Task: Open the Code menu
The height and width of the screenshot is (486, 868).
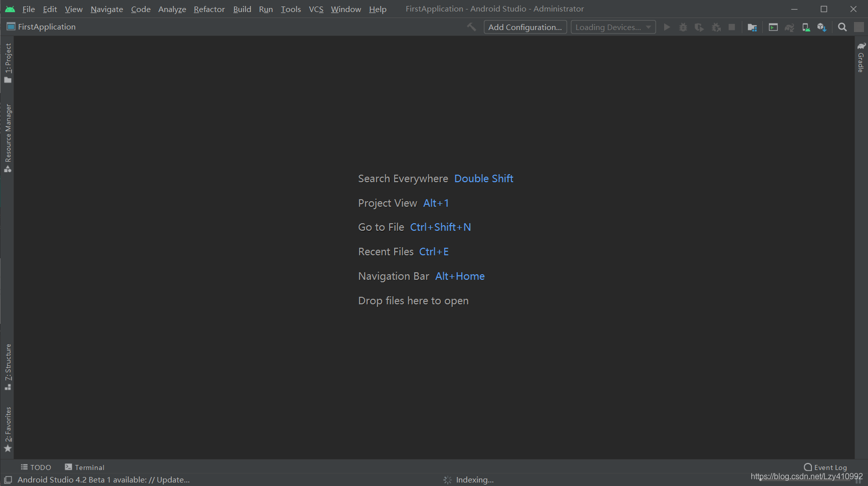Action: tap(141, 9)
